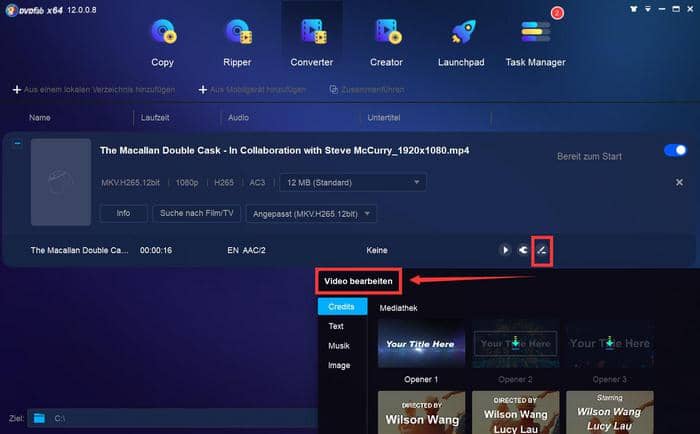Click the Name column header
Viewport: 700px width, 434px height.
pos(40,118)
